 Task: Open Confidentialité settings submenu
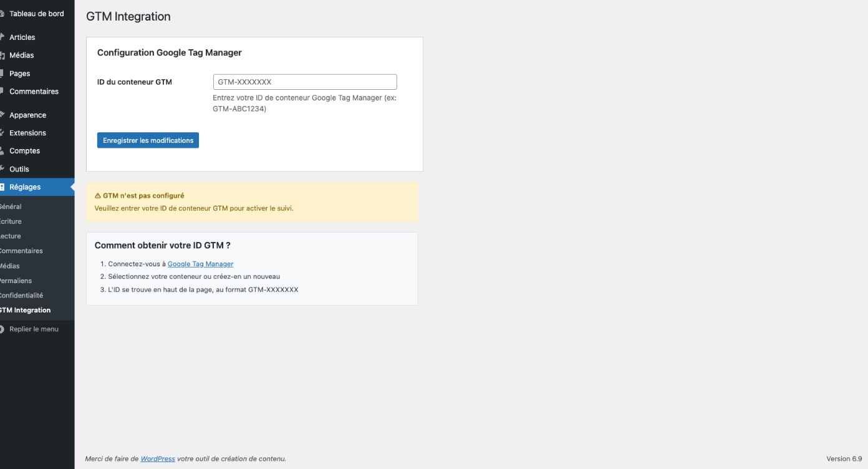(21, 296)
